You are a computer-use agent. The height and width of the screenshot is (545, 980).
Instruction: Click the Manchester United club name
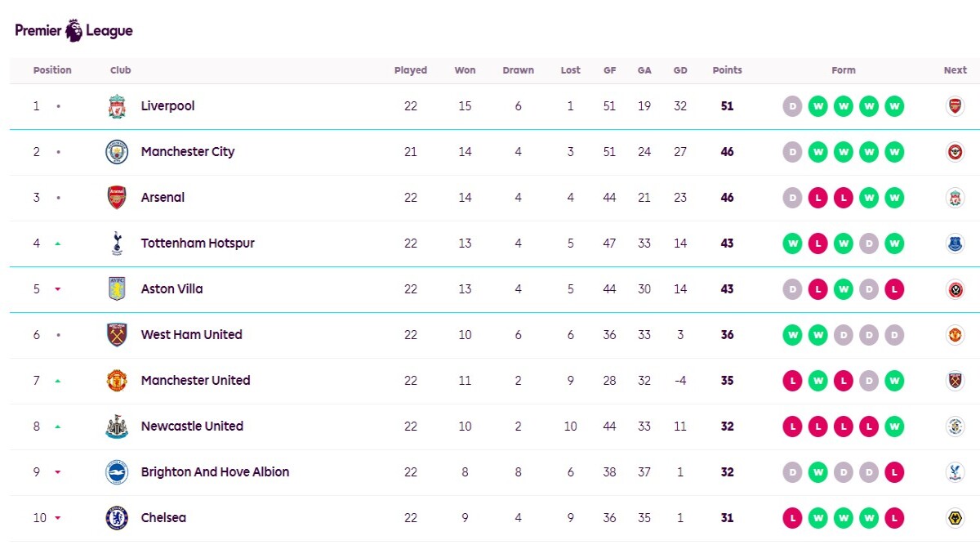click(x=195, y=380)
